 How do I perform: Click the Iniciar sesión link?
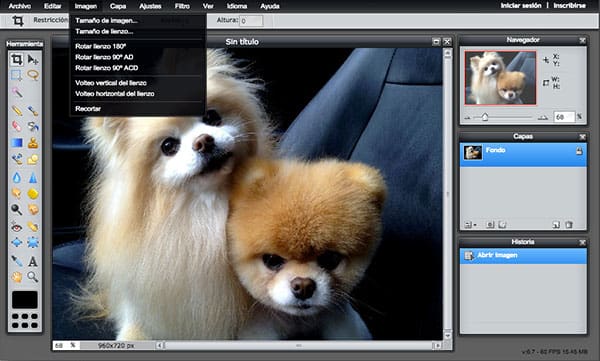click(x=521, y=6)
